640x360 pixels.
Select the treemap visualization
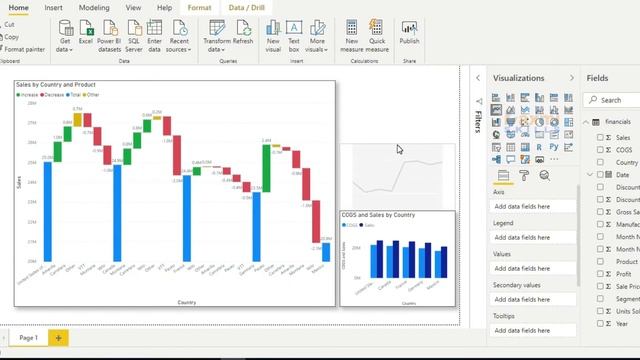tap(569, 122)
